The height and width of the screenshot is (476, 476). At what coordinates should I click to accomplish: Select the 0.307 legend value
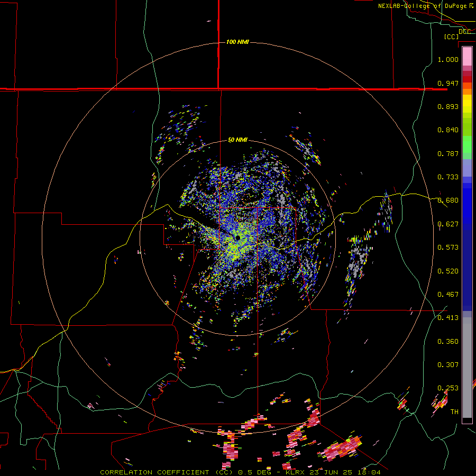(448, 365)
